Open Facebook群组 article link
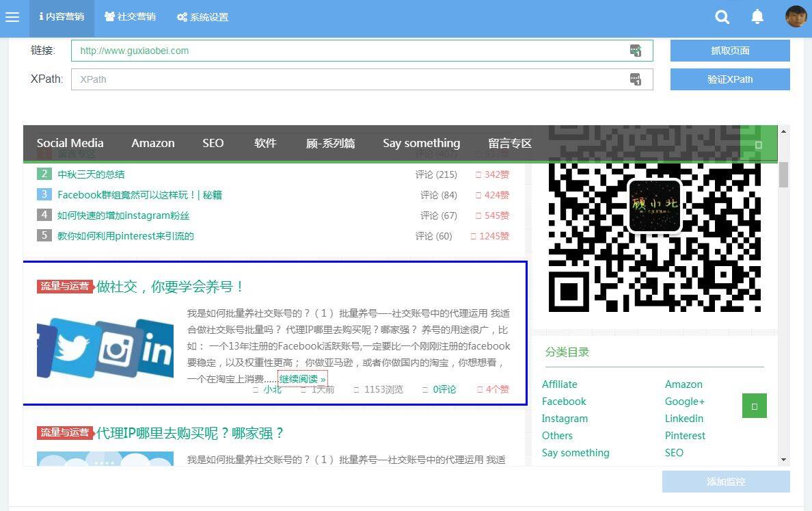Viewport: 812px width, 511px height. (x=140, y=195)
